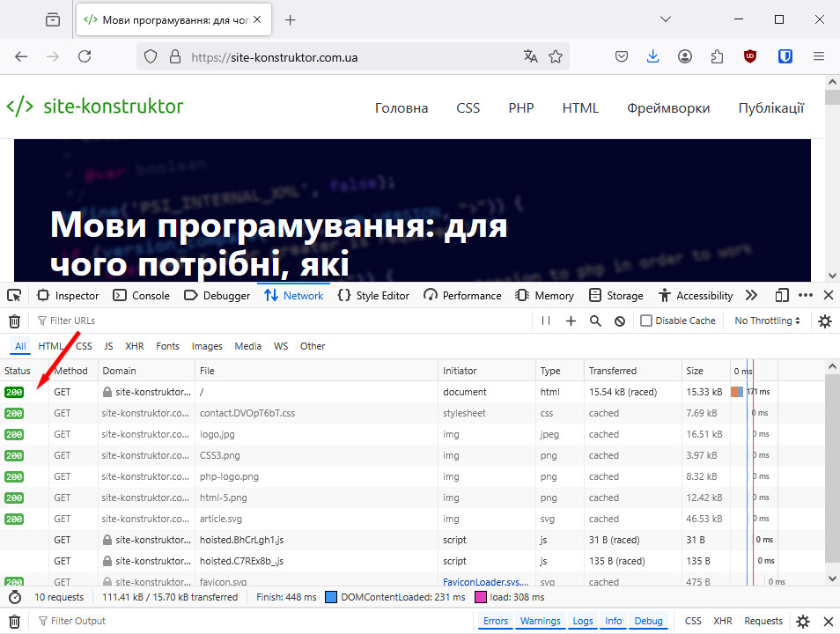
Task: Pause network log recording
Action: pyautogui.click(x=546, y=320)
